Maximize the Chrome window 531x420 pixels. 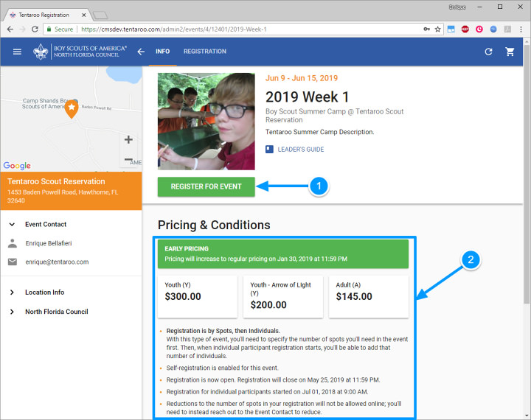point(500,7)
